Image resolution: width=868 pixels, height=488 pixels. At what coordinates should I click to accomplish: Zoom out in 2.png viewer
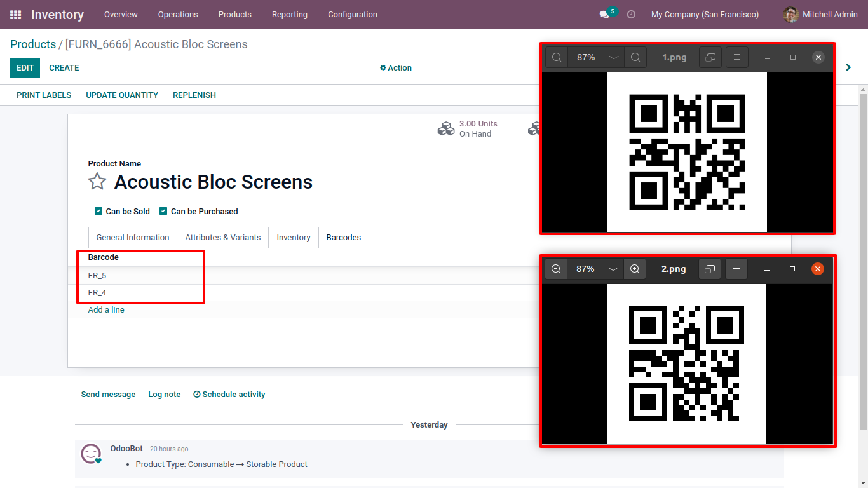coord(556,269)
